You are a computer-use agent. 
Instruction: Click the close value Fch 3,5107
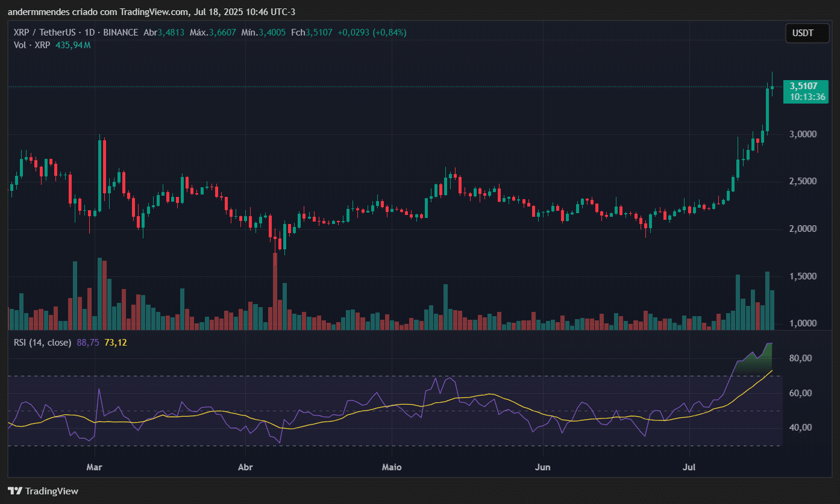(x=312, y=33)
